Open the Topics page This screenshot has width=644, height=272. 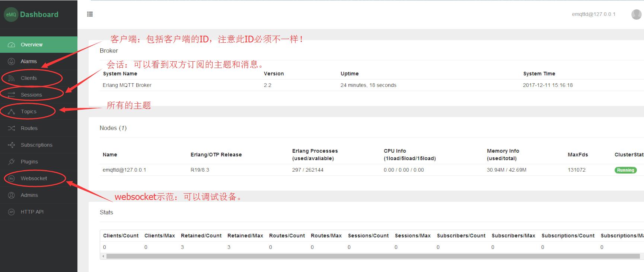tap(29, 111)
